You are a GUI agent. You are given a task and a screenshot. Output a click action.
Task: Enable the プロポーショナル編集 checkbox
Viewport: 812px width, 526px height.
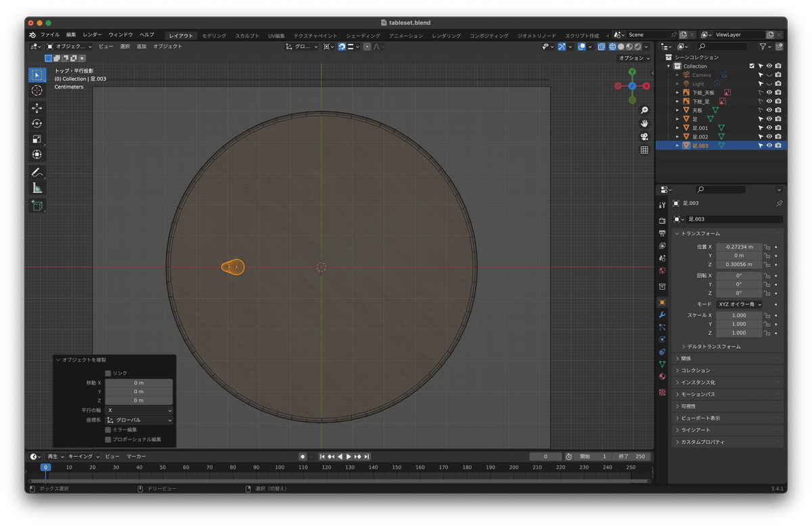click(108, 439)
